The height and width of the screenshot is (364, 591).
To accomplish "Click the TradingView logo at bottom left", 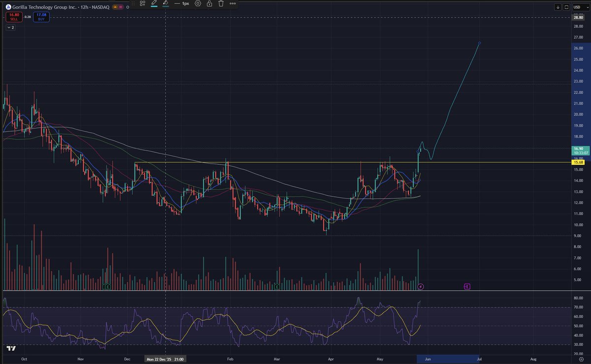I will click(11, 349).
